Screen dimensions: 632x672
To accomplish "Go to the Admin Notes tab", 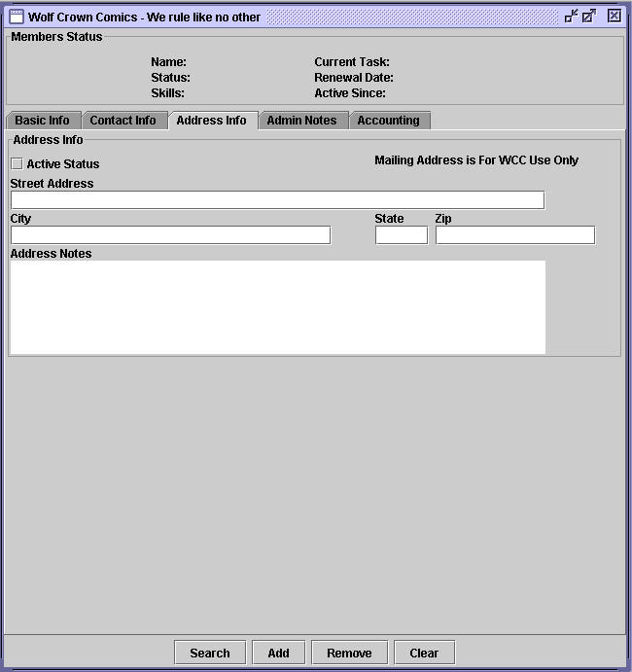I will click(302, 121).
